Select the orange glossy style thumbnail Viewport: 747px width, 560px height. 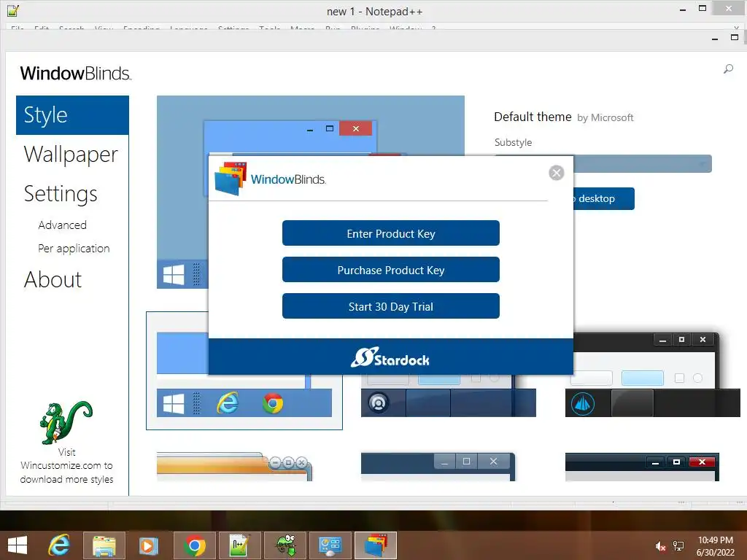[x=234, y=467]
